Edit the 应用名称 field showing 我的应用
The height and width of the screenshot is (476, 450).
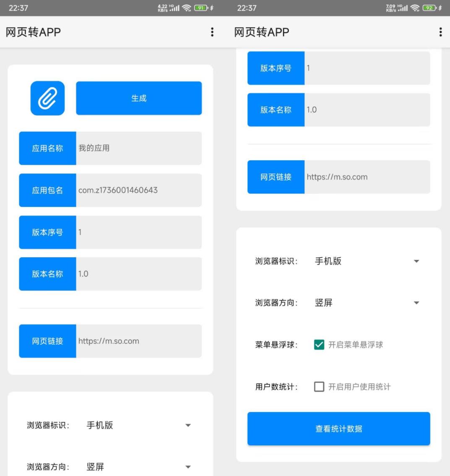[138, 148]
